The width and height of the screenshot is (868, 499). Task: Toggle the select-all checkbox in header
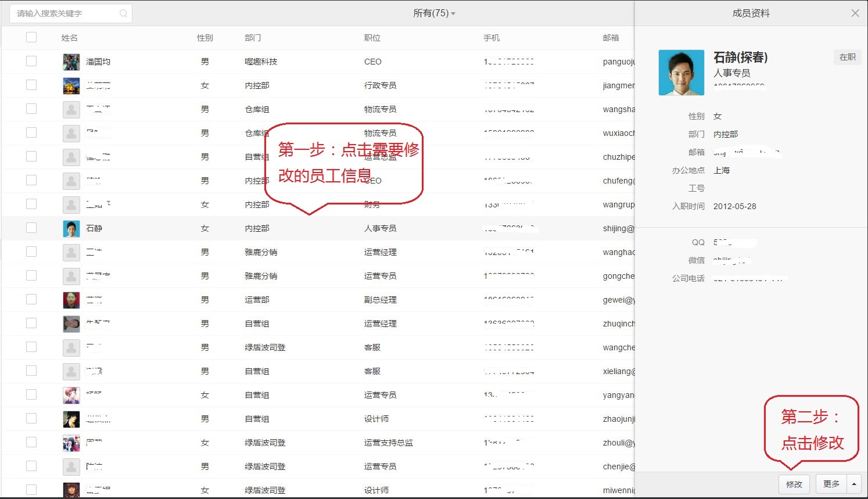point(31,37)
